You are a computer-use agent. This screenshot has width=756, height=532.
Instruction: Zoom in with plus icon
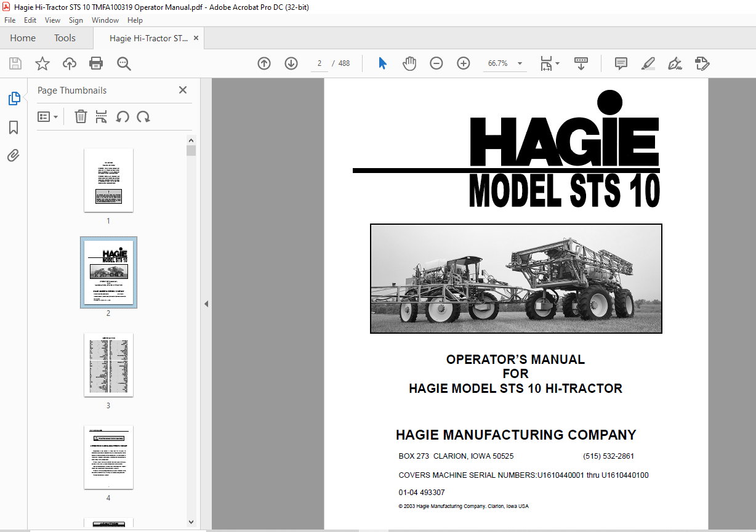[x=464, y=63]
